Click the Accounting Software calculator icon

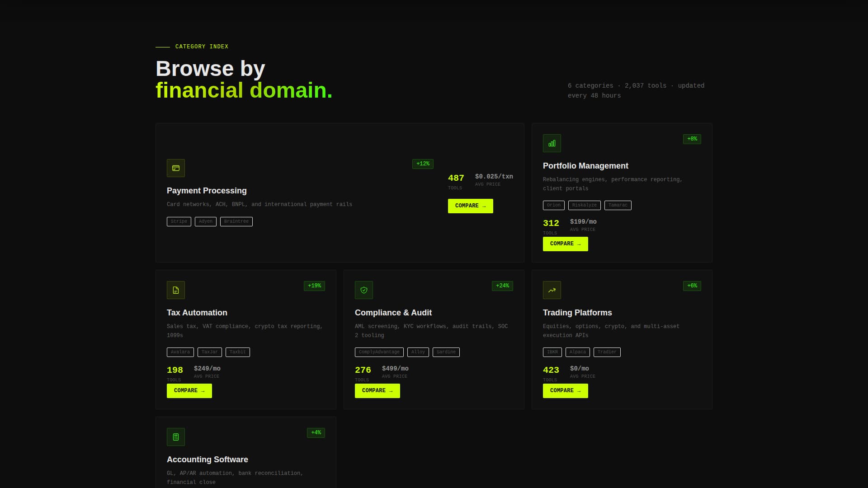(x=176, y=437)
